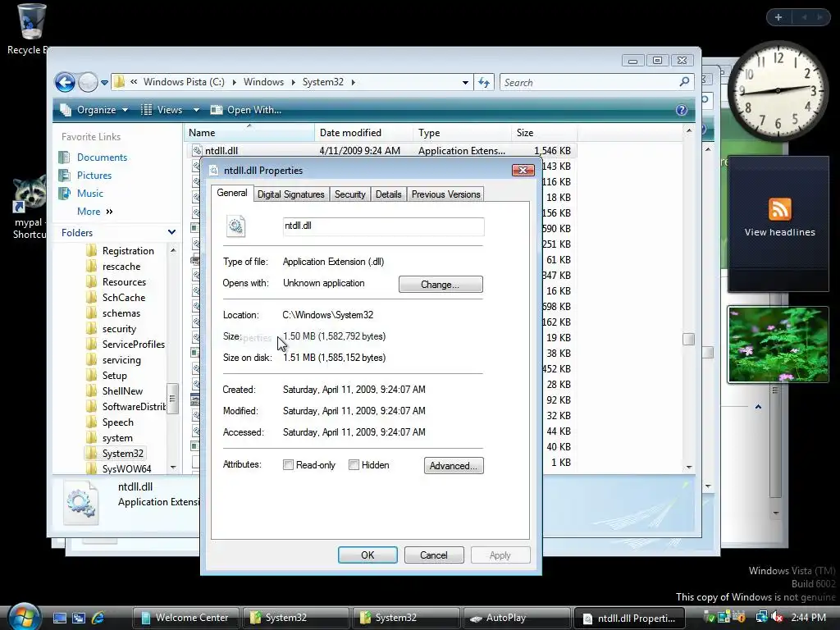Open the Windows Start orb
The height and width of the screenshot is (630, 840).
tap(24, 617)
